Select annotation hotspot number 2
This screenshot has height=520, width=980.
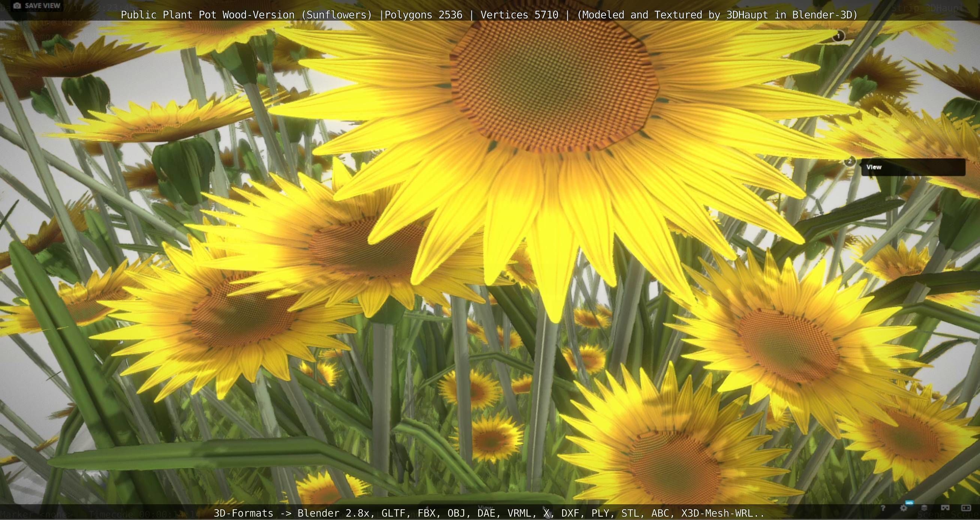pos(850,161)
